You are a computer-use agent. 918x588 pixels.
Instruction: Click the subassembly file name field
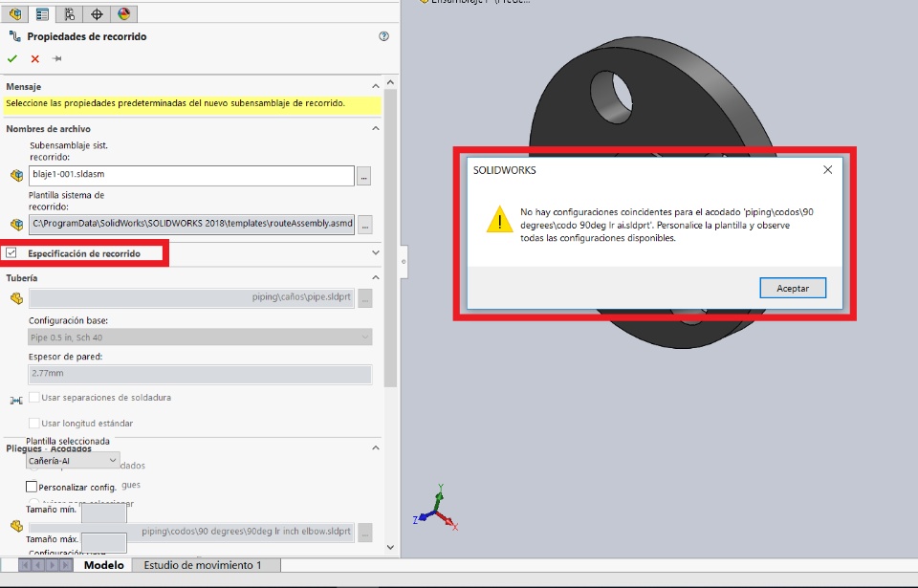(x=191, y=175)
